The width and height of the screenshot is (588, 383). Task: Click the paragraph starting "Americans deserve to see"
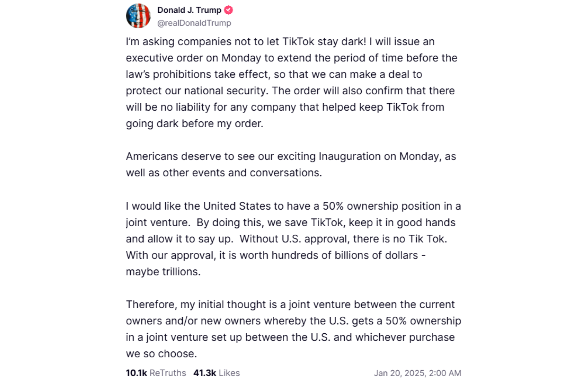[x=291, y=164]
